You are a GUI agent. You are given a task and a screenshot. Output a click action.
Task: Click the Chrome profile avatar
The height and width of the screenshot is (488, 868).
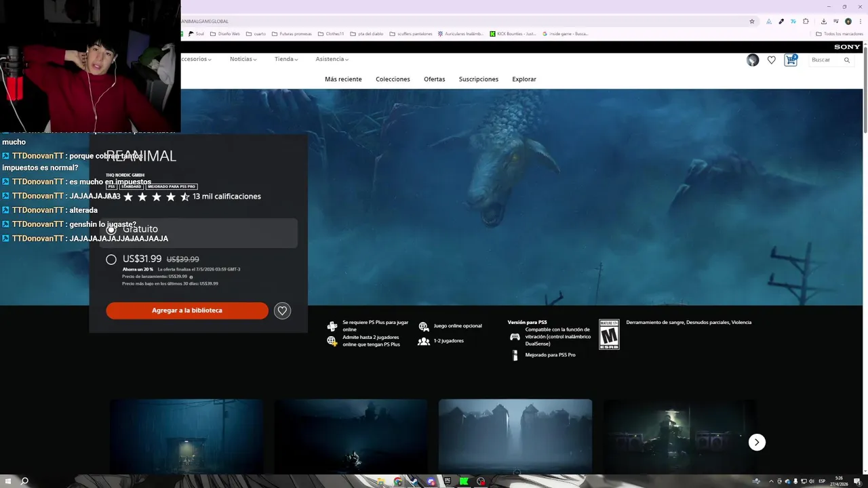point(848,21)
